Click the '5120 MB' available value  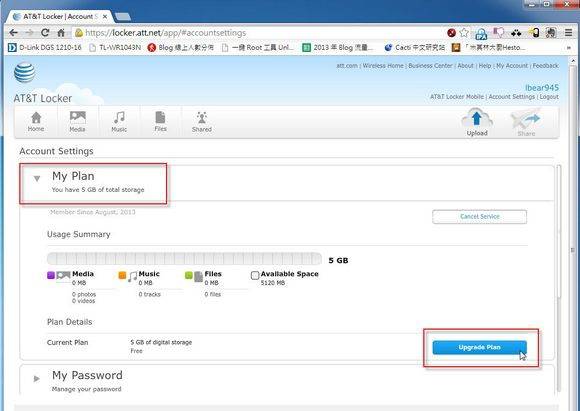coord(273,283)
